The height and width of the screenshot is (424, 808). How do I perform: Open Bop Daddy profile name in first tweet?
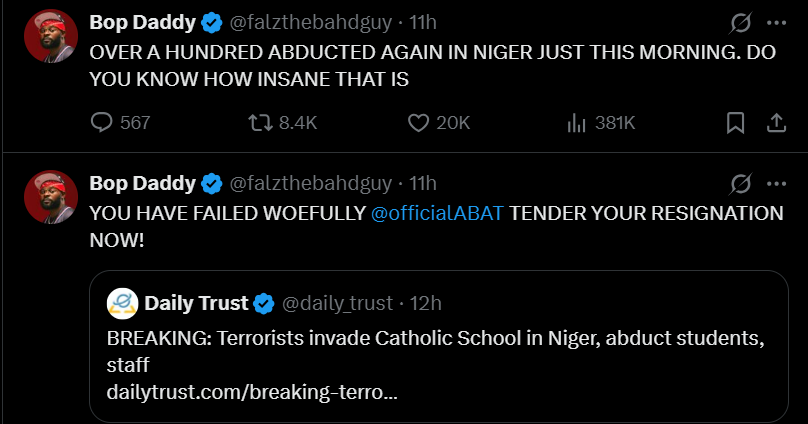coord(142,22)
